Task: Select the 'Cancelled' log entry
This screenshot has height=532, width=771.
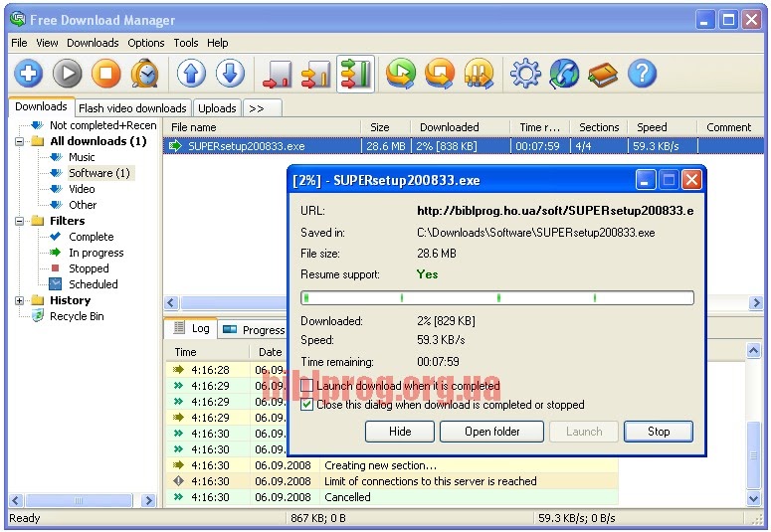Action: (x=392, y=497)
